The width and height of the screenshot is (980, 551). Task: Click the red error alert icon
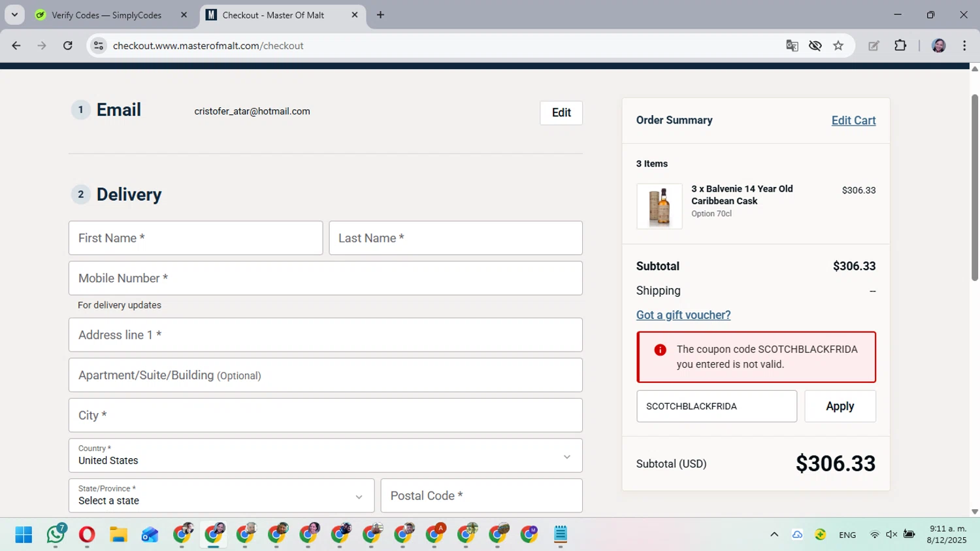click(660, 350)
